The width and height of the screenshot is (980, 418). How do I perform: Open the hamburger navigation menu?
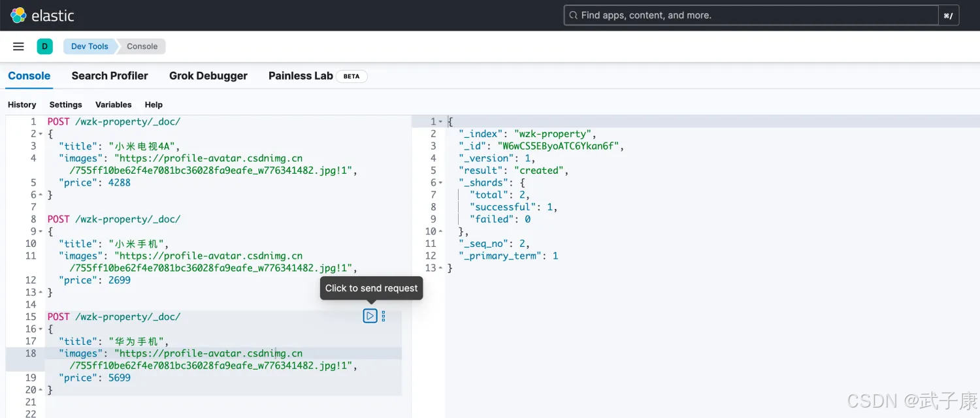18,46
